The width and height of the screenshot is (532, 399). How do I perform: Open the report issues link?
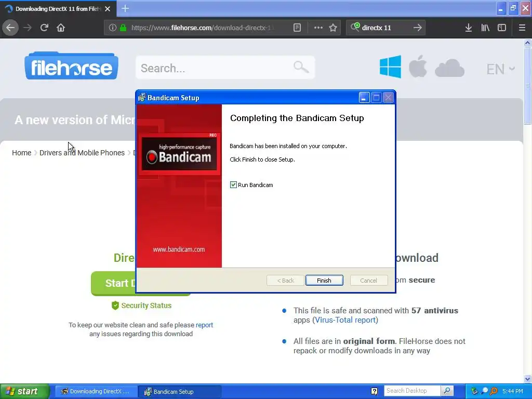(x=204, y=325)
